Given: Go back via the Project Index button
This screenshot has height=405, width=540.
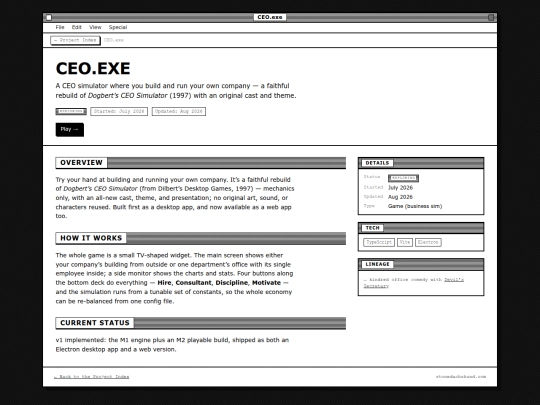Looking at the screenshot, I should pos(75,40).
